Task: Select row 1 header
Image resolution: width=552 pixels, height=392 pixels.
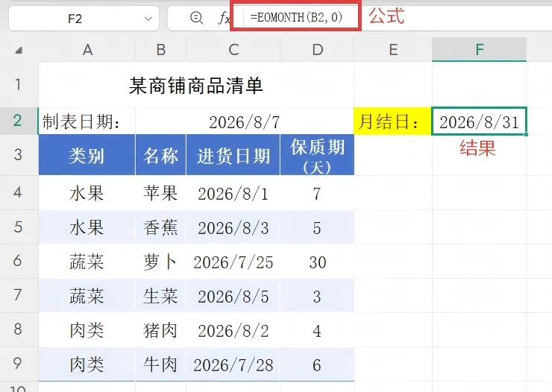Action: [x=19, y=85]
